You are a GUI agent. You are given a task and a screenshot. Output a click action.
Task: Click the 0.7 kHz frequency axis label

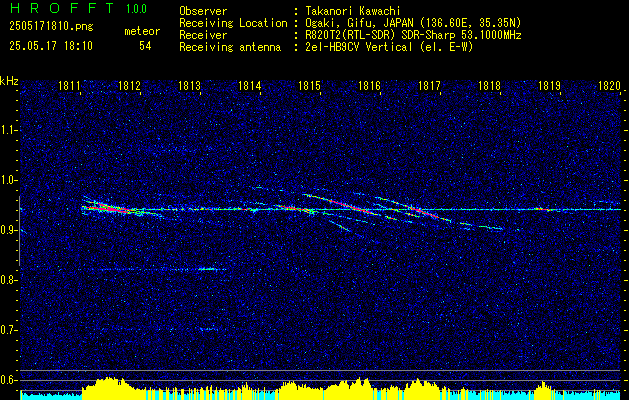[7, 330]
